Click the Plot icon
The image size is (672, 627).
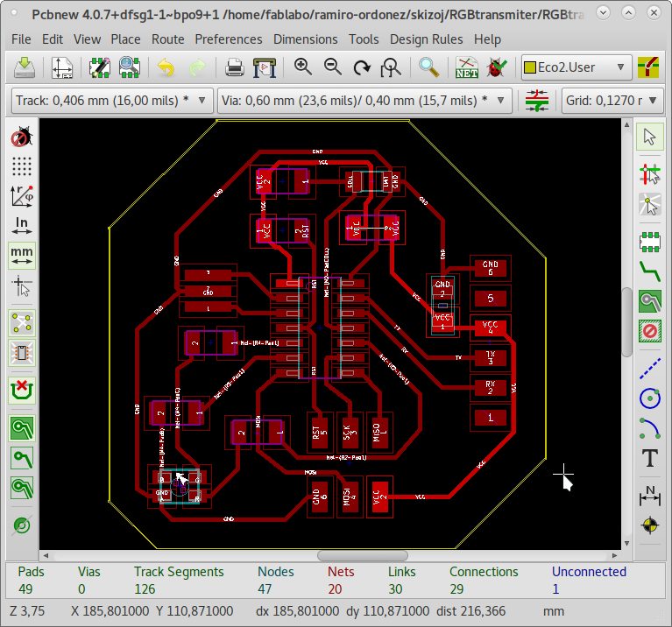point(265,67)
